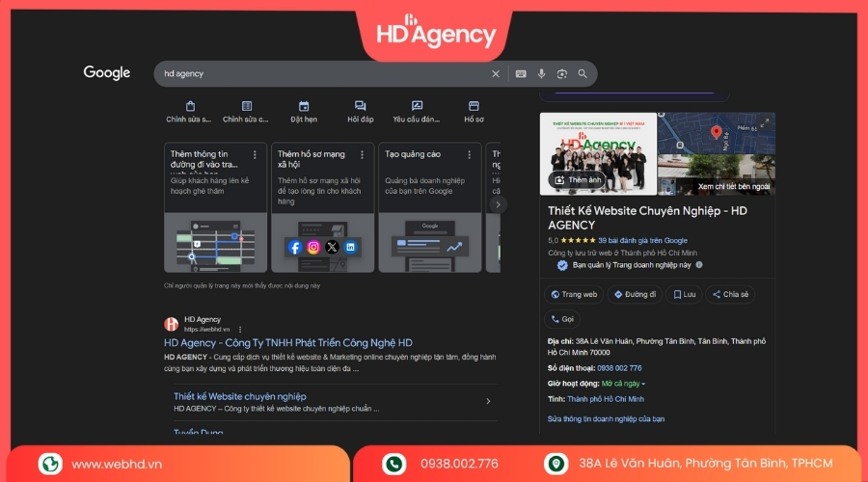Click Sửa thông tin doanh nghiệp của bạn link
The height and width of the screenshot is (482, 868).
607,419
